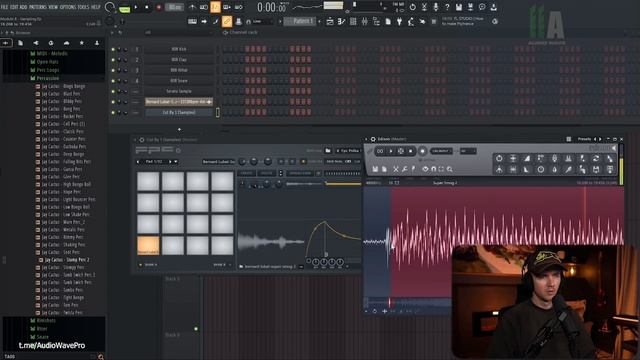This screenshot has height=360, width=640.
Task: Click the Cut By 1 (Sampler) channel button
Action: pyautogui.click(x=179, y=112)
